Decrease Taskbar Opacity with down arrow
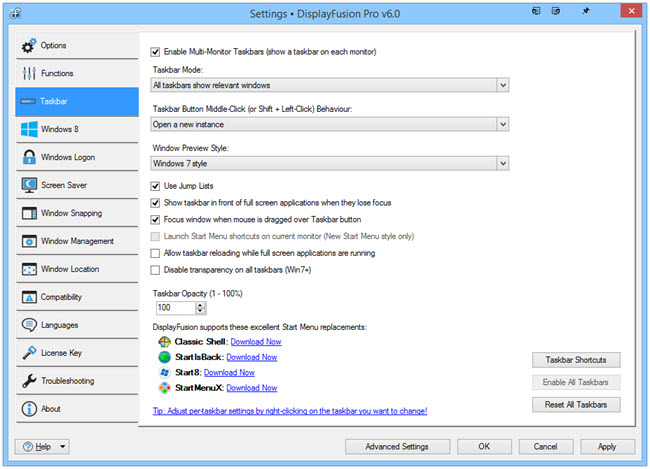Image resolution: width=650 pixels, height=469 pixels. point(200,311)
